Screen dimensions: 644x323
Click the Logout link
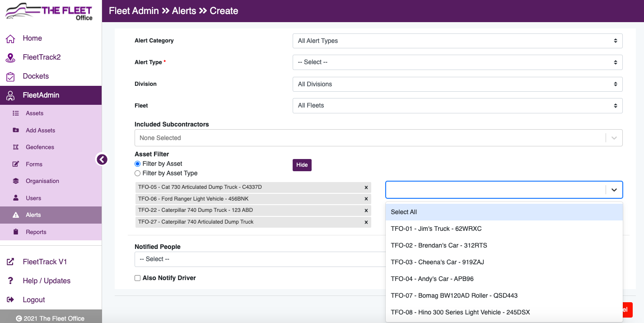[x=34, y=300]
